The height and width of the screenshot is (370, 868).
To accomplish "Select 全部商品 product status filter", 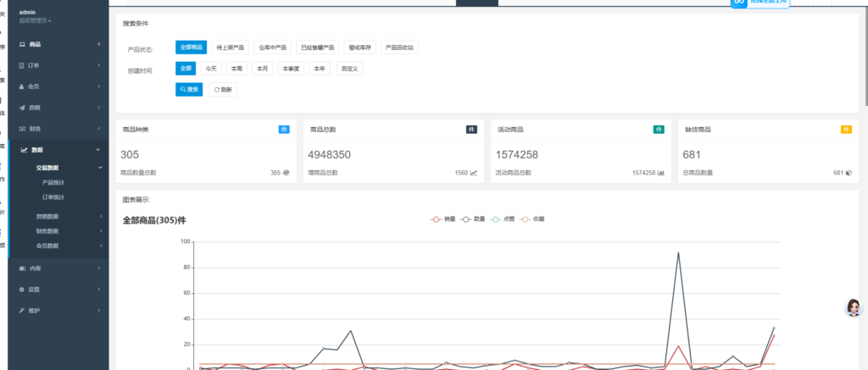I will 191,47.
